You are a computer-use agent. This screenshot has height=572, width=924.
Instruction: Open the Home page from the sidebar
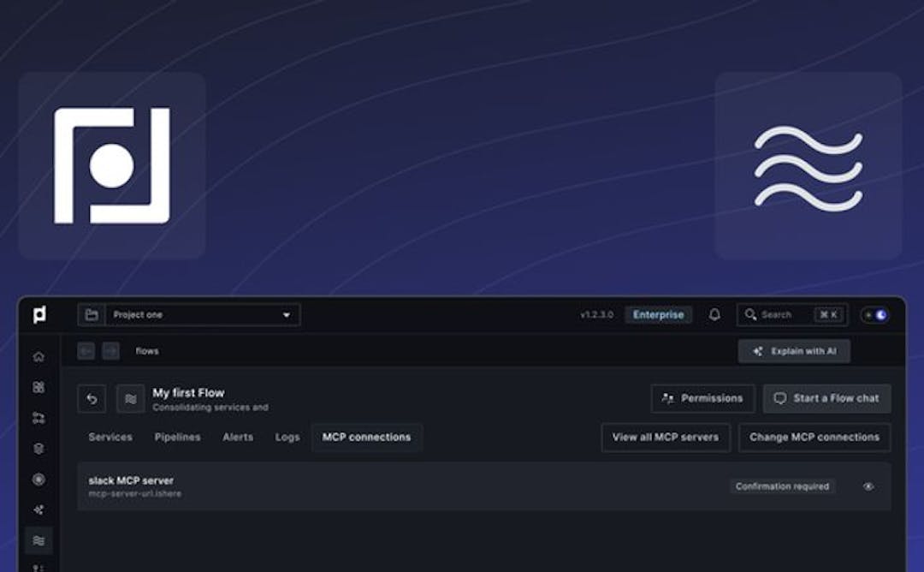tap(38, 357)
